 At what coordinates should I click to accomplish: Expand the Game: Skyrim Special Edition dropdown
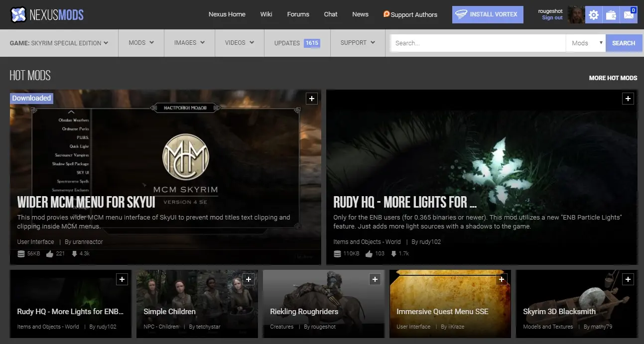[59, 43]
